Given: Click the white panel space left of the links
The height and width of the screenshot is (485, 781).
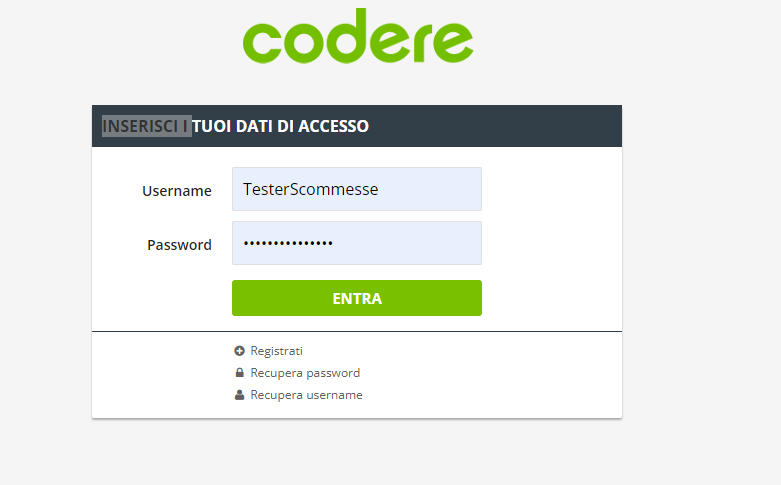Looking at the screenshot, I should (x=160, y=375).
